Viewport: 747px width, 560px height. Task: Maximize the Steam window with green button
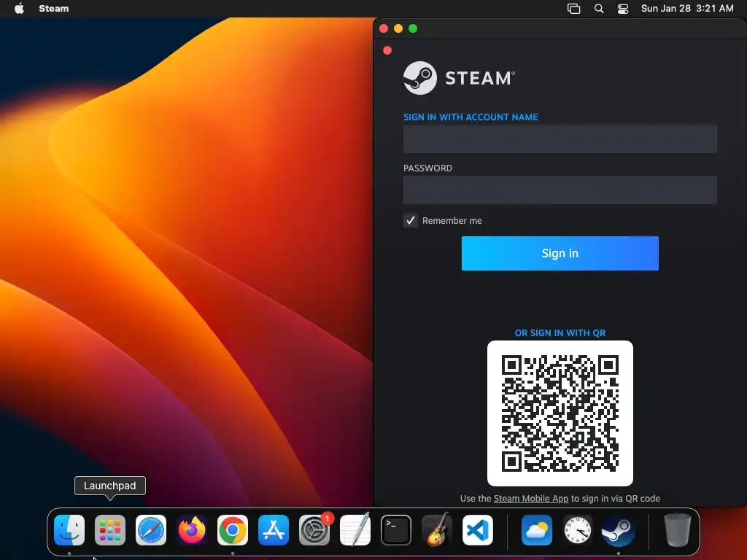[413, 28]
